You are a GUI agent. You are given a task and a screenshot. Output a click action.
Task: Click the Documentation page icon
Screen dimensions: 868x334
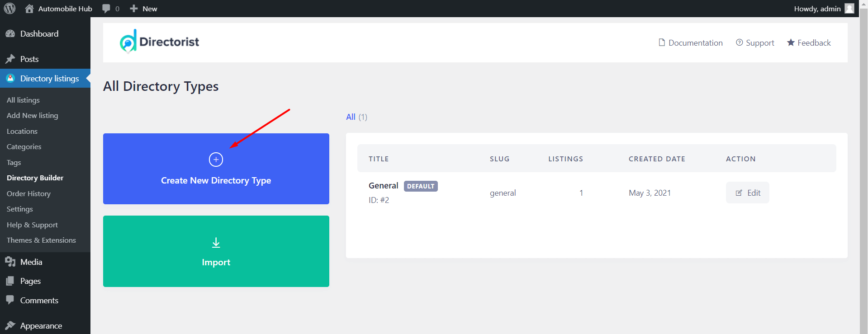click(x=662, y=42)
